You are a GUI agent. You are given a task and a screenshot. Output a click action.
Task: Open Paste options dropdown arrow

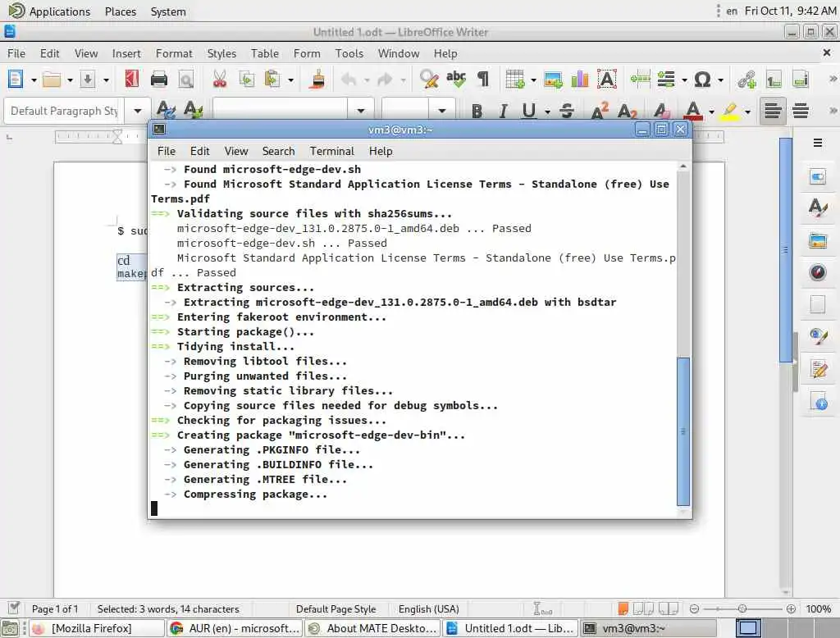pyautogui.click(x=290, y=80)
